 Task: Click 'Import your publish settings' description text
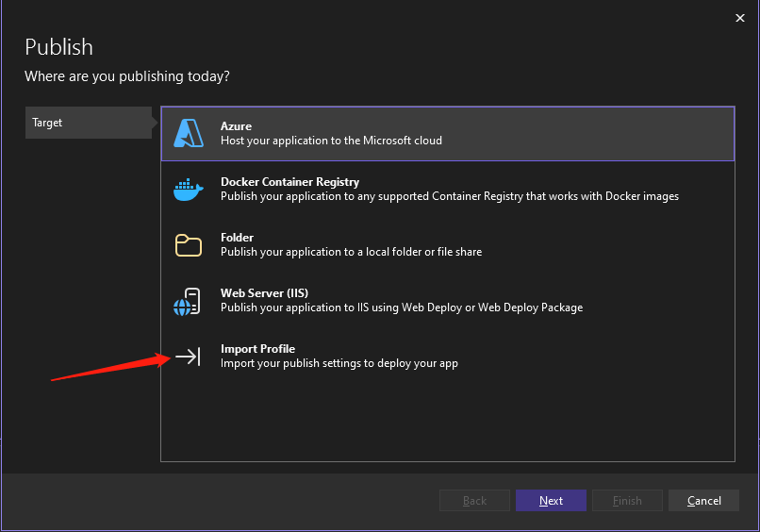pyautogui.click(x=339, y=363)
